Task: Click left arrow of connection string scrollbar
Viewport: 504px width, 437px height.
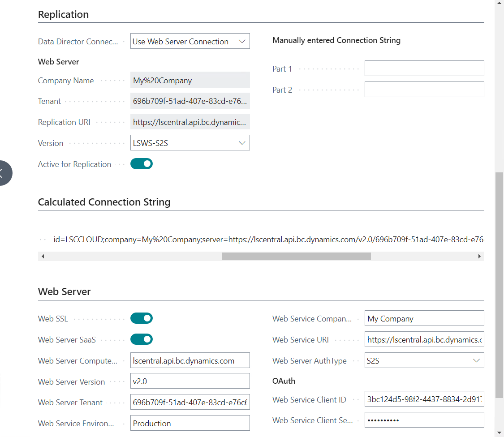Action: coord(43,257)
